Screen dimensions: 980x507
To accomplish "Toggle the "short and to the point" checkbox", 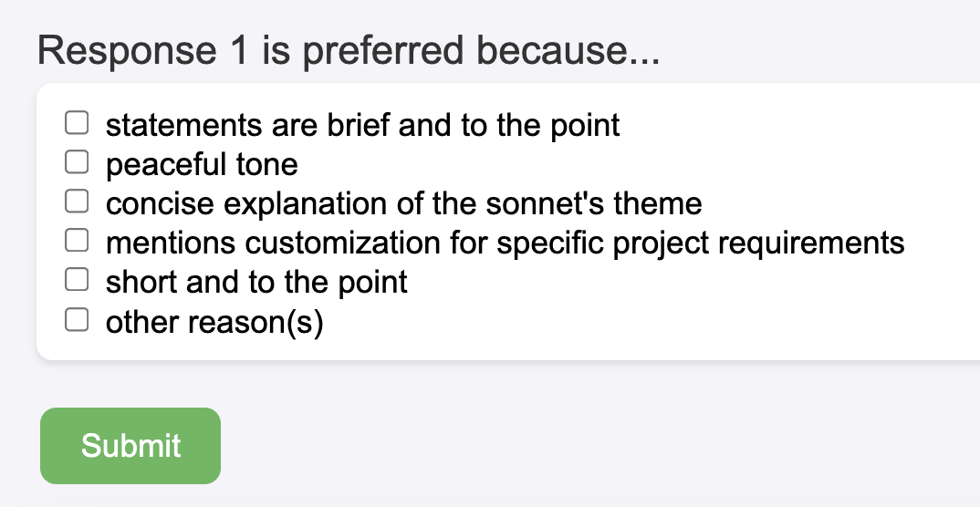I will tap(77, 280).
